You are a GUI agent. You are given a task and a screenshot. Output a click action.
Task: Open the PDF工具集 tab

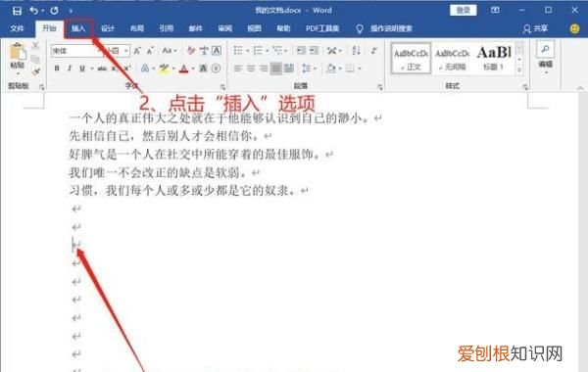click(x=322, y=28)
